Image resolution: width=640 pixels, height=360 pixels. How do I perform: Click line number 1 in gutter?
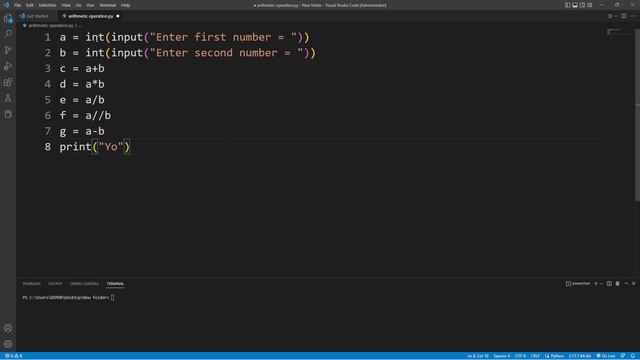[x=48, y=38]
